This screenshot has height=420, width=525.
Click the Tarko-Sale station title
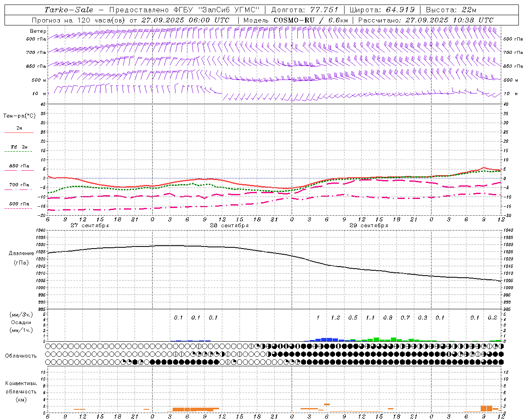pyautogui.click(x=68, y=10)
